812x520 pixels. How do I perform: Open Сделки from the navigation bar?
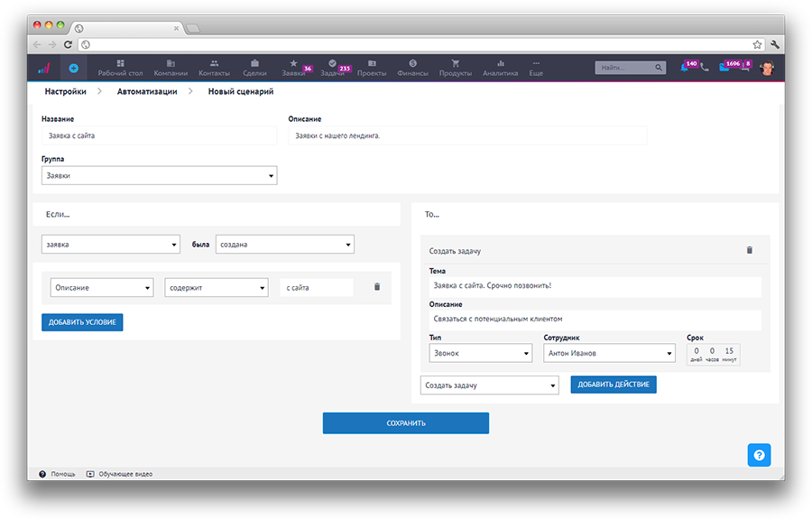point(254,68)
